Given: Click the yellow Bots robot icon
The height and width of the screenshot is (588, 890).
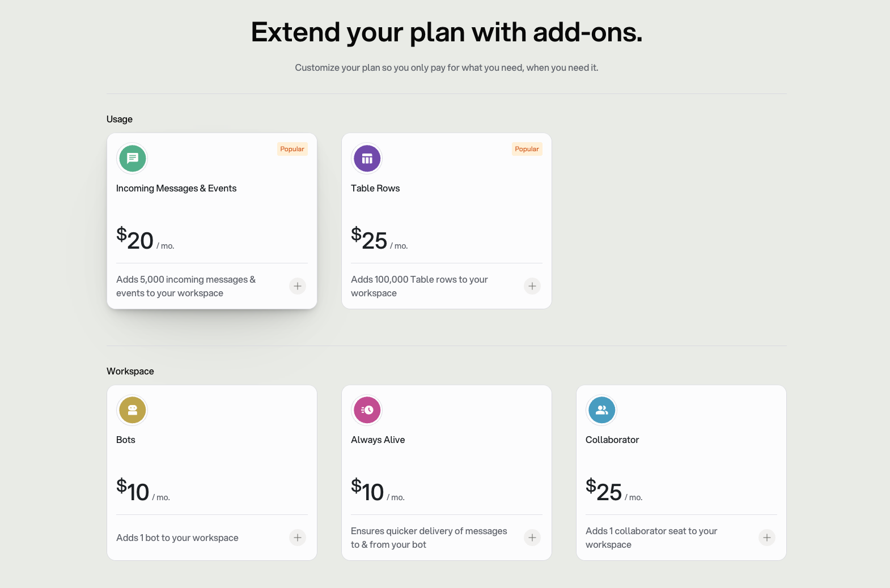Looking at the screenshot, I should pos(132,410).
